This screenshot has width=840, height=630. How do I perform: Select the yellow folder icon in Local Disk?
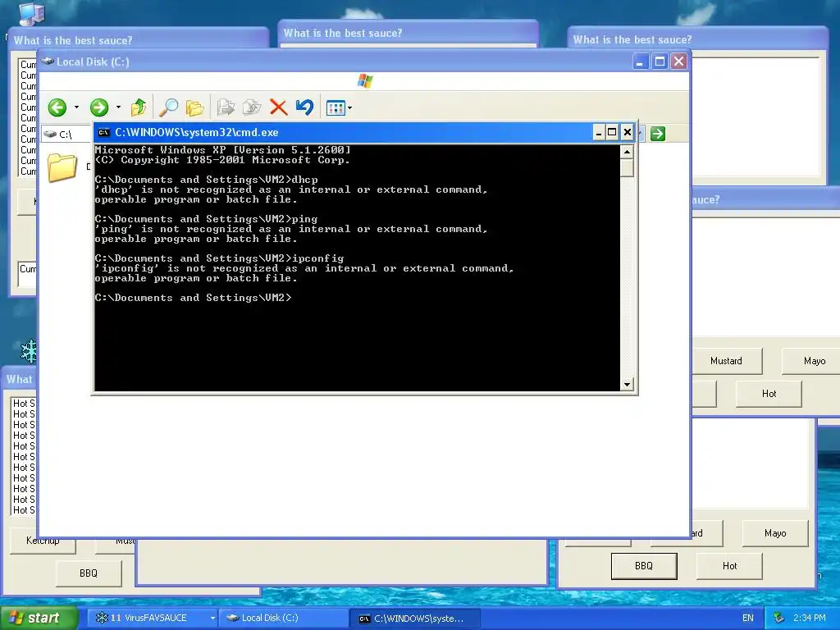[x=62, y=167]
